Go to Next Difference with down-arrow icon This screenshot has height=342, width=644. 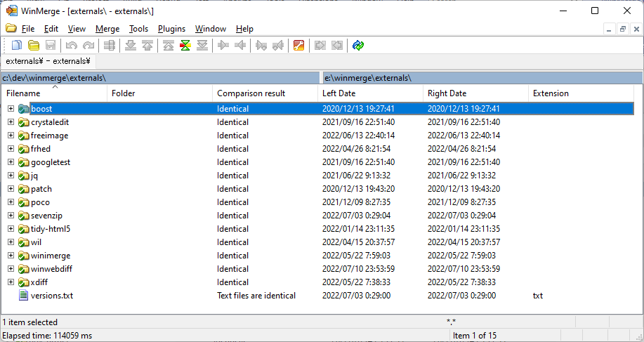point(131,45)
